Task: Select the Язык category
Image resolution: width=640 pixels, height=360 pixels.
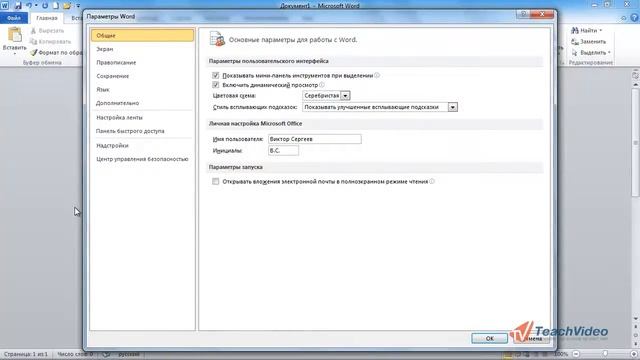Action: 142,89
